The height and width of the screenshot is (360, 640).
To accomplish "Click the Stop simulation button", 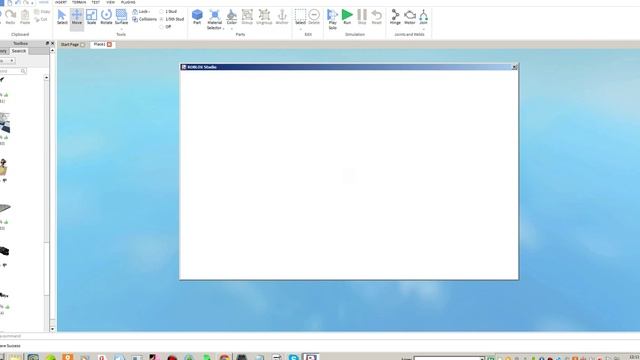I will [x=362, y=17].
